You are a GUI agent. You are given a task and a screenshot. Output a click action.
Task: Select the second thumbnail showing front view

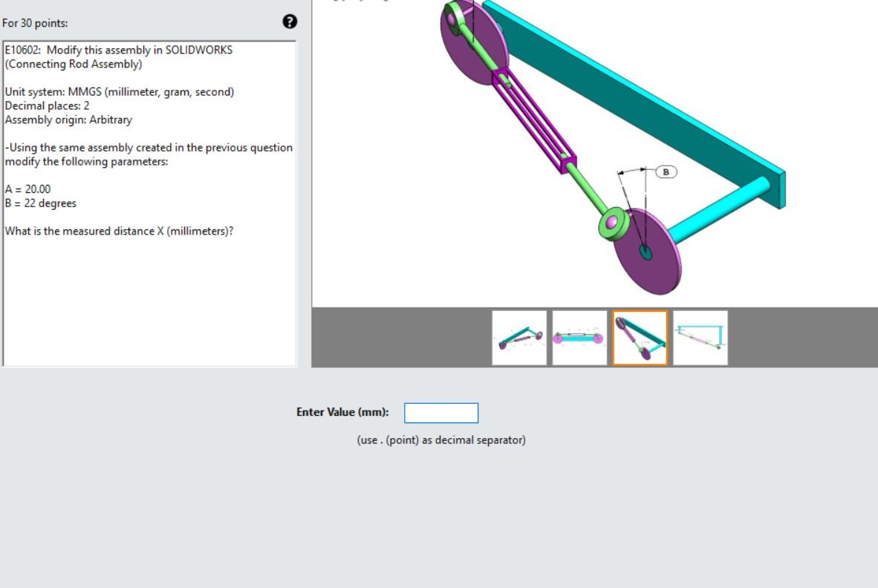579,338
